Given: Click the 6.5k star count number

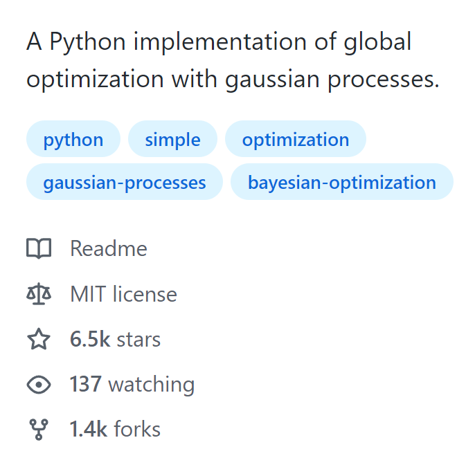Looking at the screenshot, I should click(x=89, y=340).
